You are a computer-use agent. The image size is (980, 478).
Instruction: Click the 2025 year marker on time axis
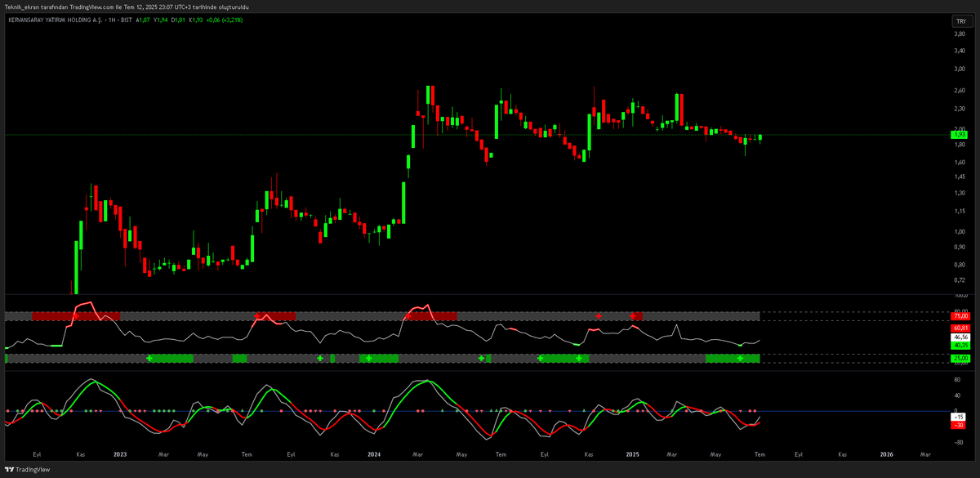(x=631, y=453)
